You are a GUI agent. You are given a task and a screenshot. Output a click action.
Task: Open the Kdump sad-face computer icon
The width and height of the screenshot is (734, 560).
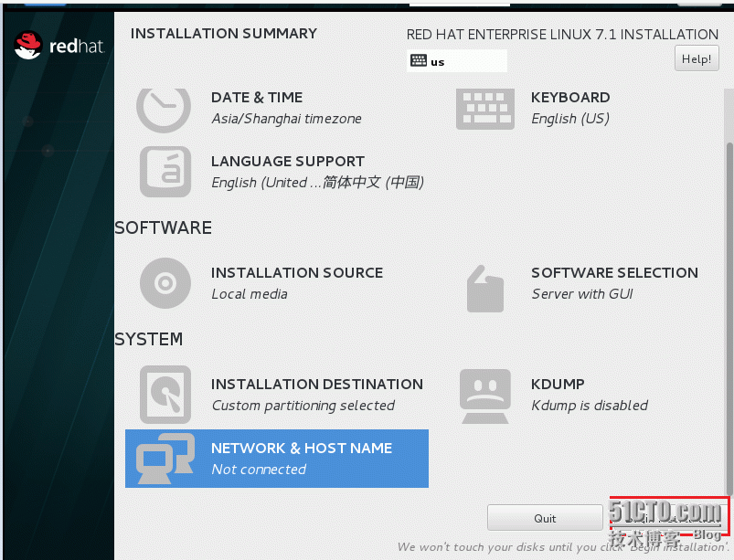[x=485, y=396]
